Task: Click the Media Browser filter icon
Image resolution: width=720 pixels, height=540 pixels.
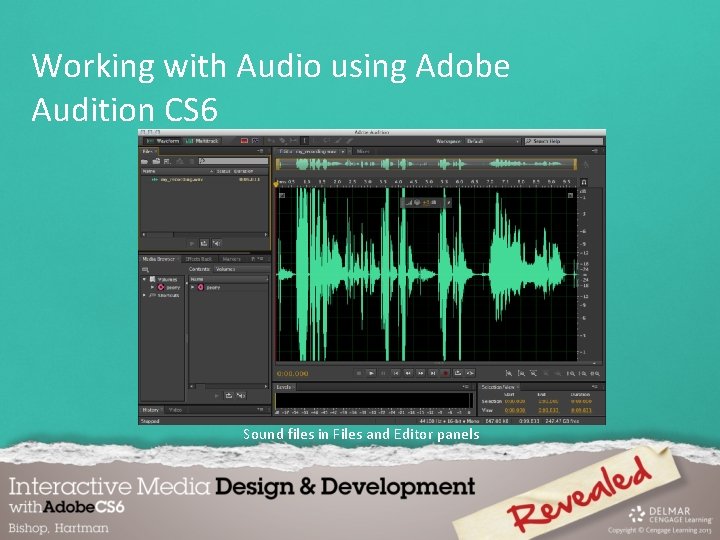Action: tap(145, 270)
